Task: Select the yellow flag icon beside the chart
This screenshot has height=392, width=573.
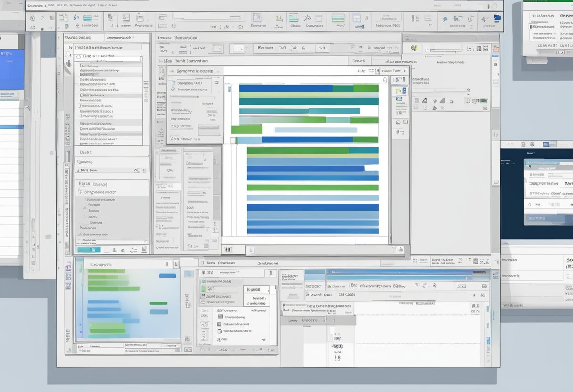Action: pos(398,91)
